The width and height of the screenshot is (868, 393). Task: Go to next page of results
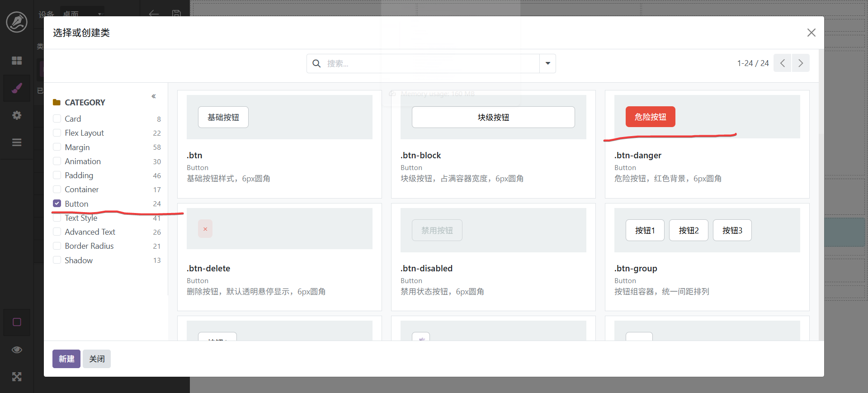pyautogui.click(x=800, y=63)
